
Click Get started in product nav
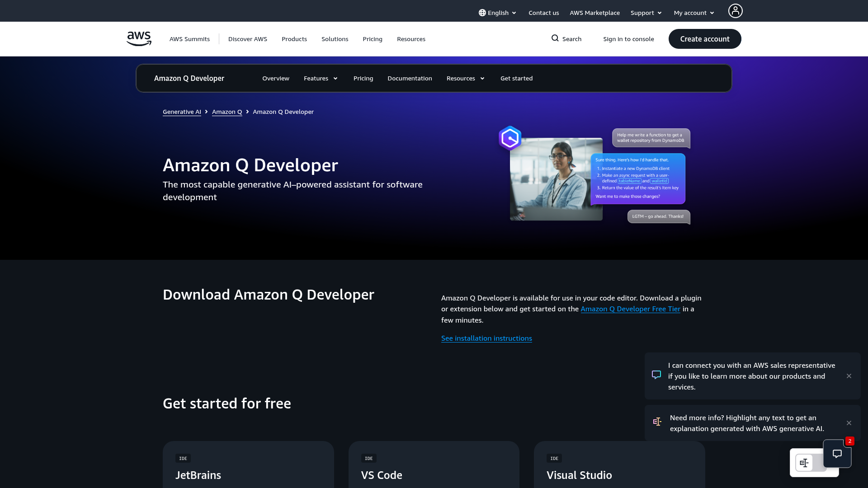(517, 78)
